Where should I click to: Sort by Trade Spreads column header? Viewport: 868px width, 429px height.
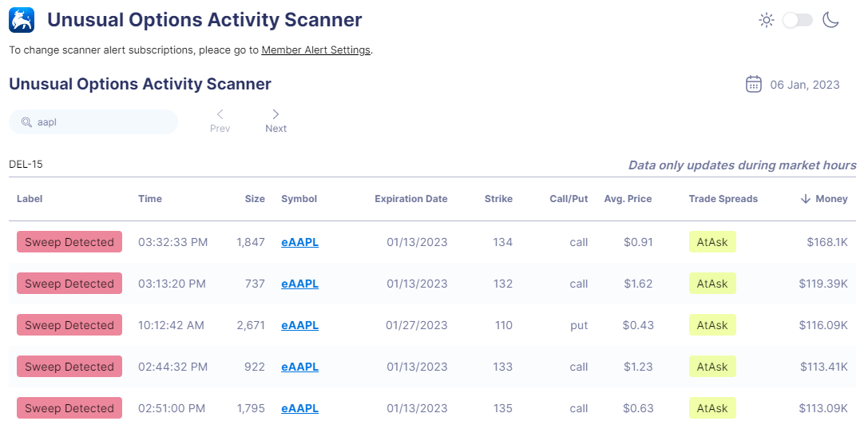coord(723,199)
